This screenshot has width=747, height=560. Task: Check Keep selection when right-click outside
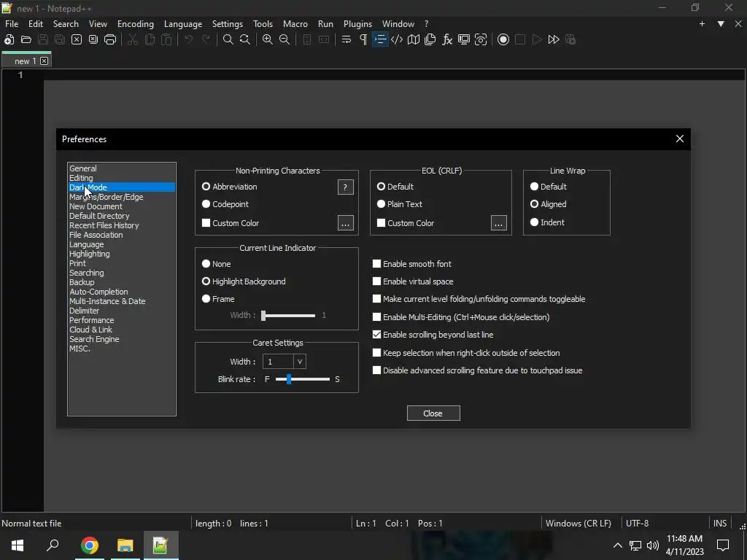click(466, 353)
